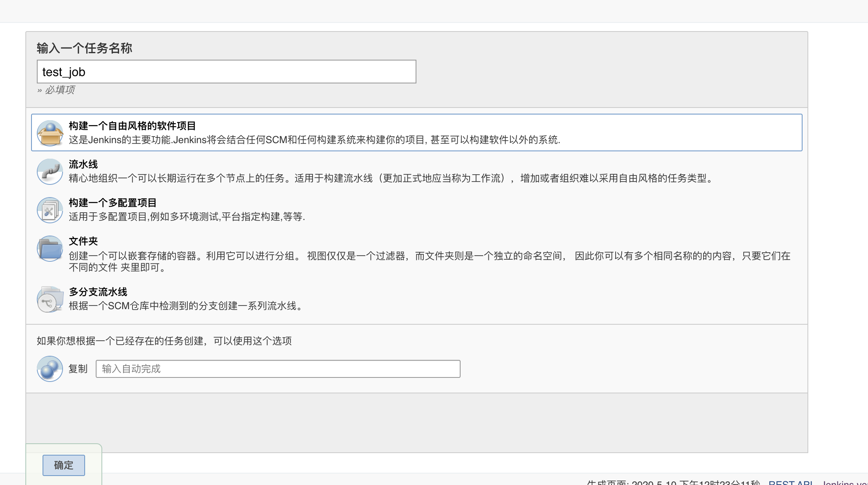
Task: Click the Freestyle project box icon
Action: click(x=50, y=133)
